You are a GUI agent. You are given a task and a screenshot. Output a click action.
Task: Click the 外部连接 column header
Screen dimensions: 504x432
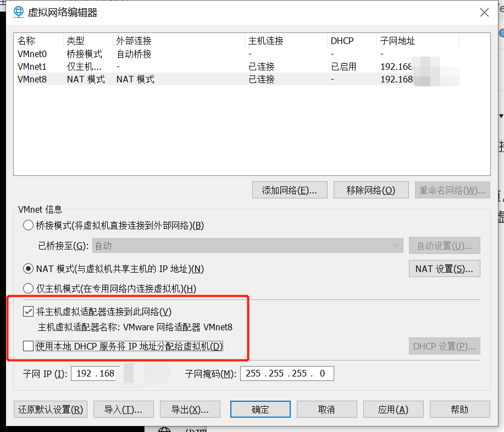pyautogui.click(x=179, y=41)
